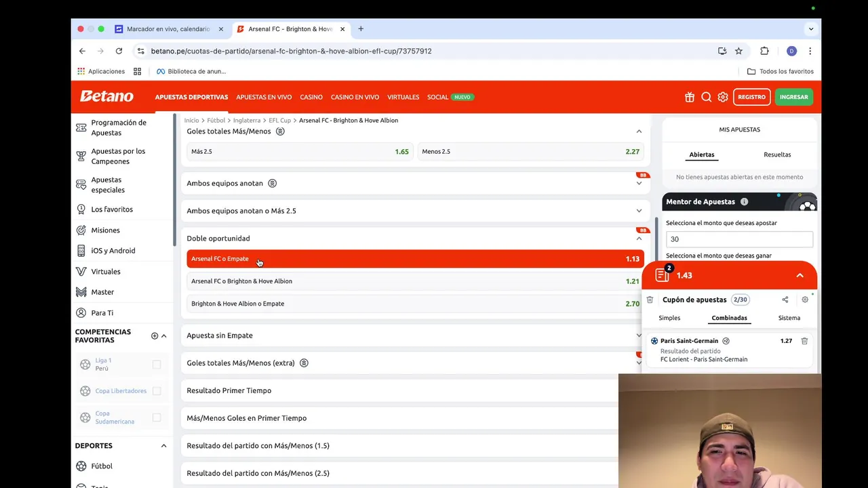Open a new browser tab

click(361, 29)
